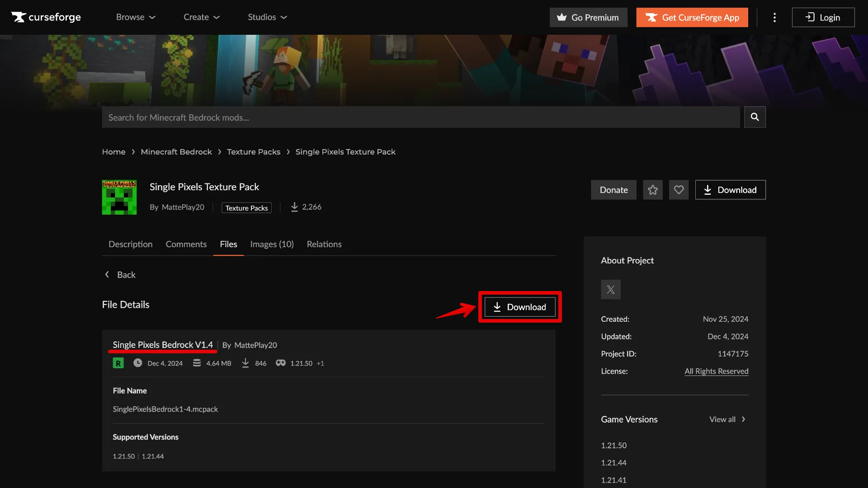Open the Images (10) tab

click(x=272, y=244)
